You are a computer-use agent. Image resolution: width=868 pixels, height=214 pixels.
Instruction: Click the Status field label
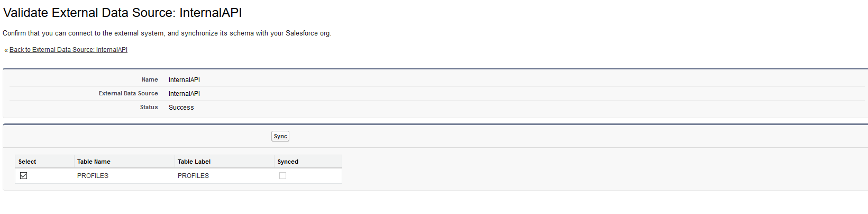[x=149, y=108]
